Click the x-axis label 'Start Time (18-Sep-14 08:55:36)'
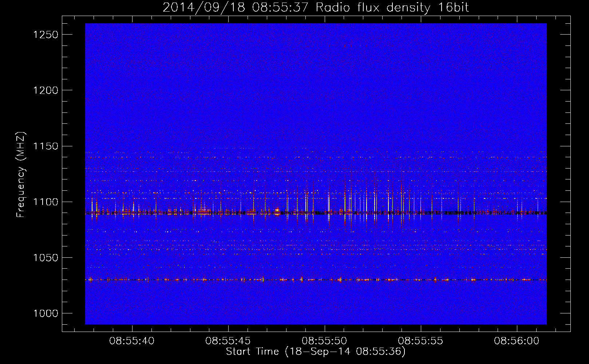 [316, 352]
